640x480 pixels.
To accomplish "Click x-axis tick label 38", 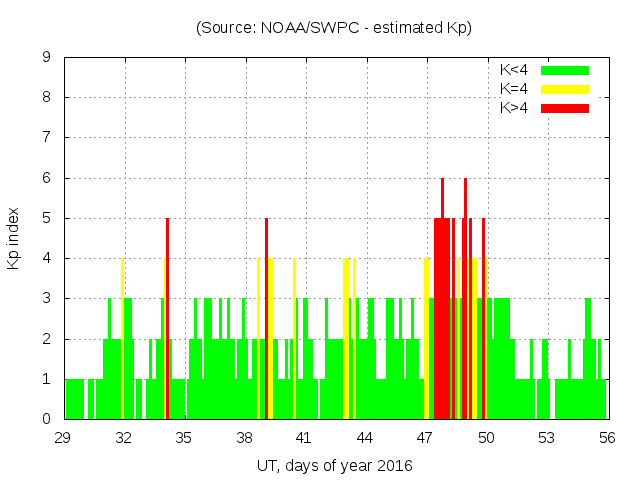I will [x=245, y=438].
